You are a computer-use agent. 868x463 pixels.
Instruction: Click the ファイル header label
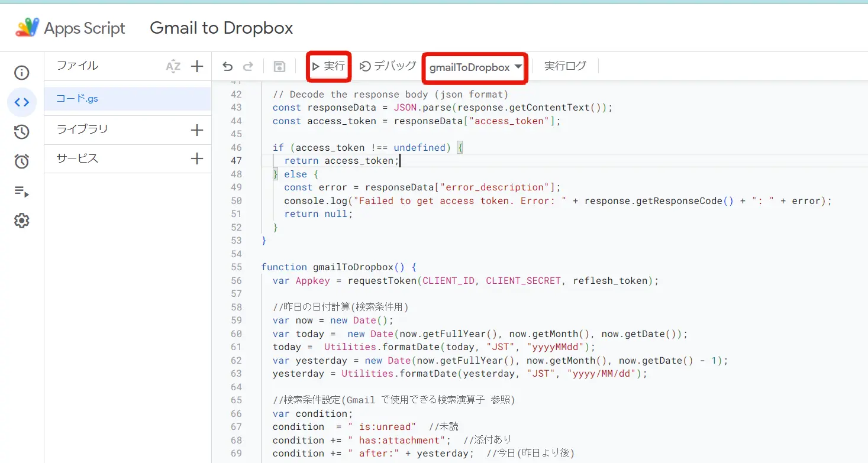click(78, 66)
